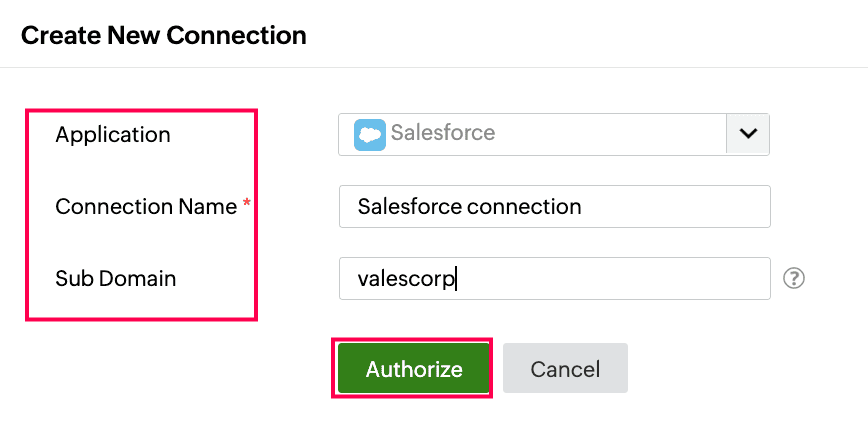Select the Connection Name label
Screen dimensions: 868x428
click(x=146, y=207)
